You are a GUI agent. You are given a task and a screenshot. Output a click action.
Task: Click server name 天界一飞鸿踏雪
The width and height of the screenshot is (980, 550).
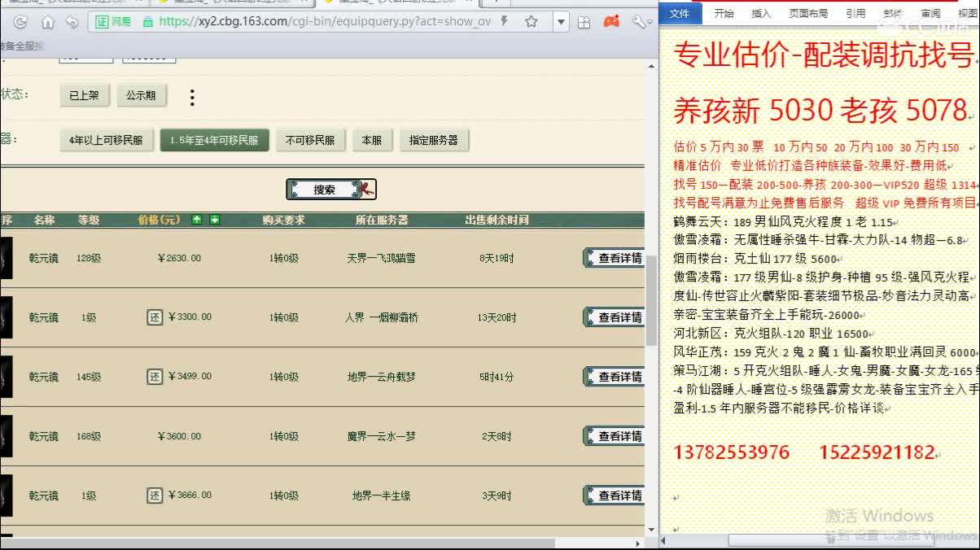tap(381, 258)
